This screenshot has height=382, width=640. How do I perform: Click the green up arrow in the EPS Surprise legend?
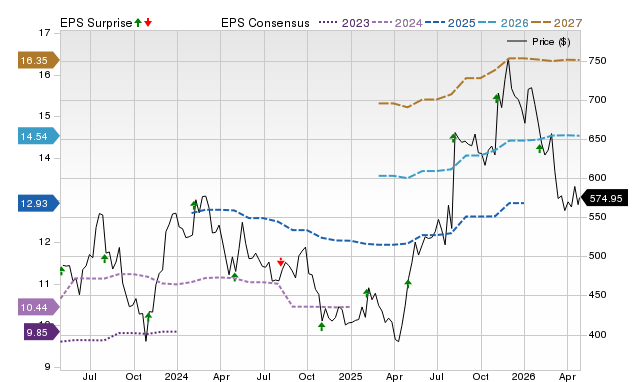[138, 22]
